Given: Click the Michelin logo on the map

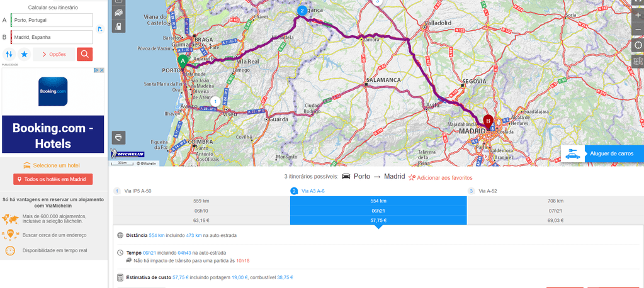Looking at the screenshot, I should click(x=127, y=154).
